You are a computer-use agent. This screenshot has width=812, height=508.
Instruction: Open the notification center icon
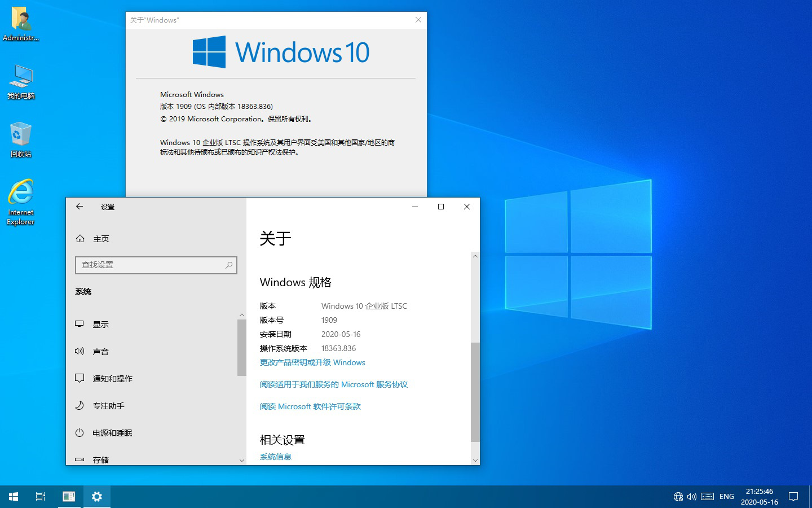tap(793, 497)
